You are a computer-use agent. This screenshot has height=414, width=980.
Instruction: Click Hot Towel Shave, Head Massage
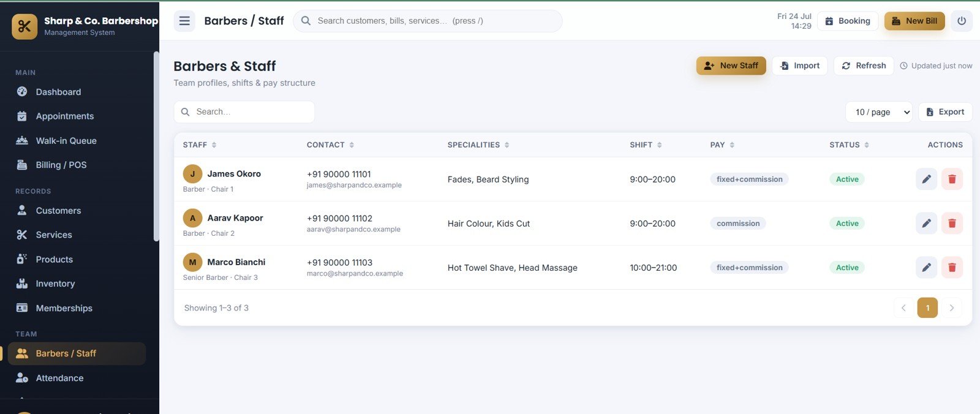pos(513,268)
